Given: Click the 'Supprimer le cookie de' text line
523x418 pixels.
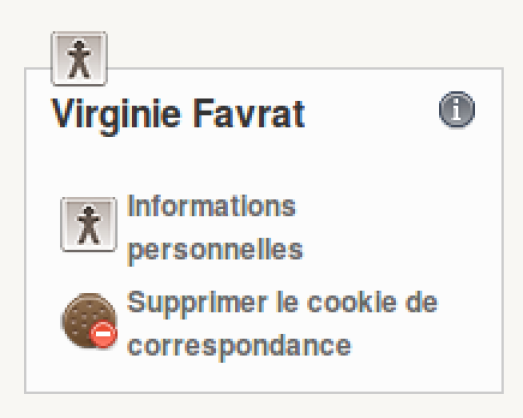Looking at the screenshot, I should click(x=282, y=303).
